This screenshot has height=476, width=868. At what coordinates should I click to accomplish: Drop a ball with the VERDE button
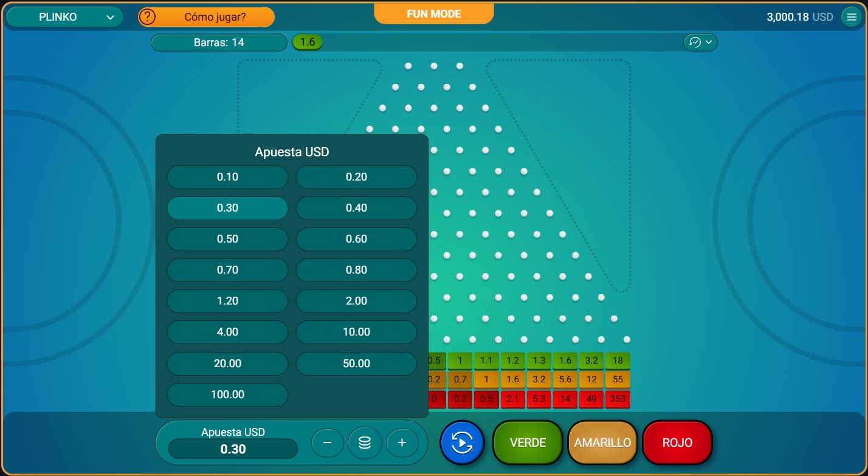click(528, 443)
